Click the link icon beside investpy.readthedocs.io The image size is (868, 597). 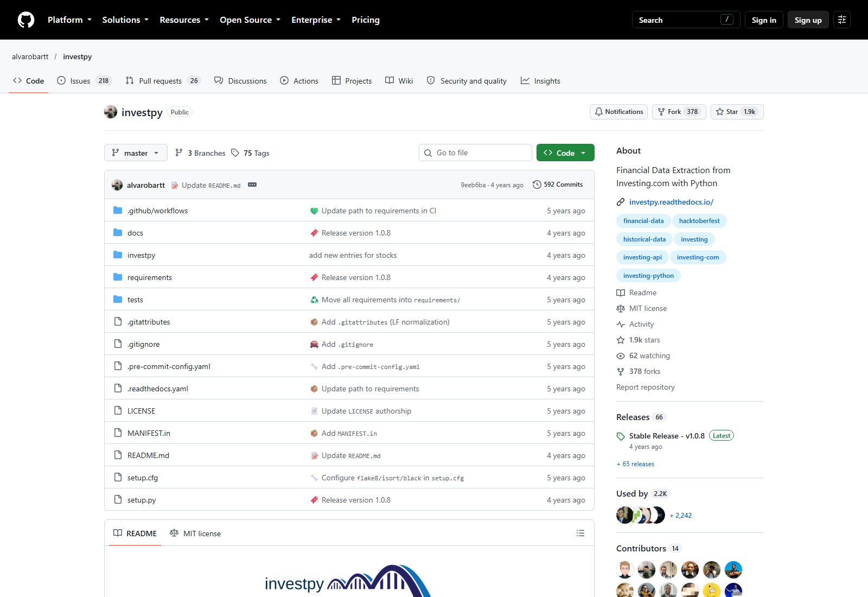click(621, 202)
